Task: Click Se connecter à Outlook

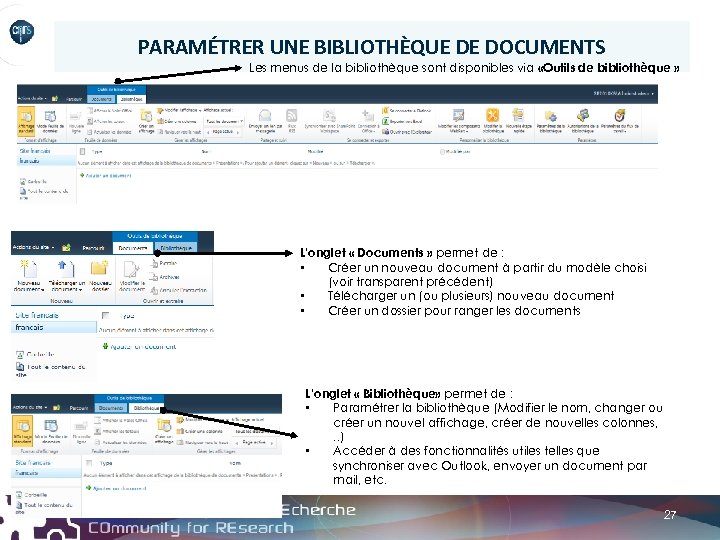Action: tap(406, 111)
